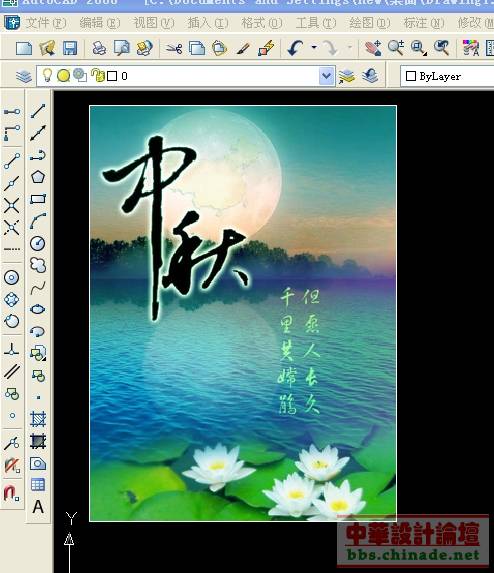Image resolution: width=494 pixels, height=573 pixels.
Task: Open Plot Preview from the standard toolbar
Action: (x=122, y=48)
